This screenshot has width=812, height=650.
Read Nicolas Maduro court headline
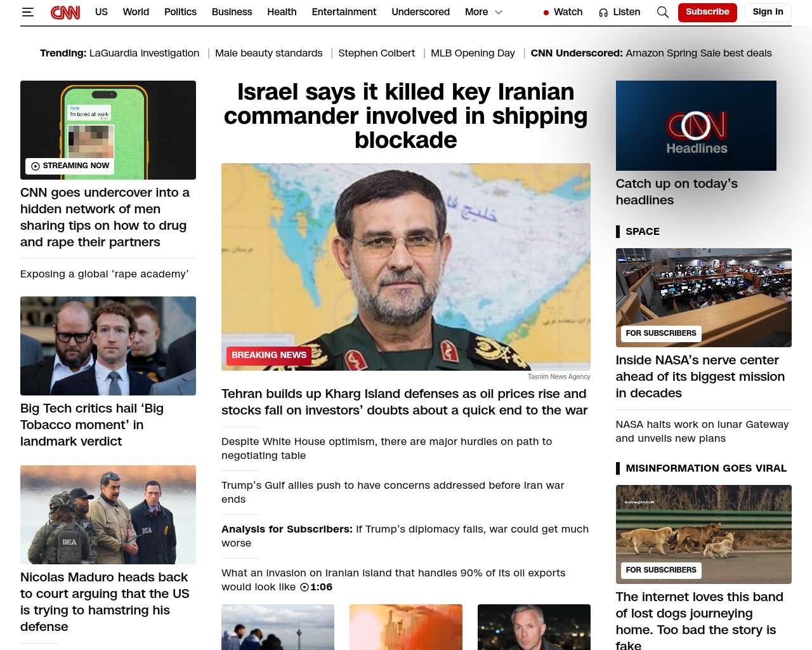(x=105, y=602)
